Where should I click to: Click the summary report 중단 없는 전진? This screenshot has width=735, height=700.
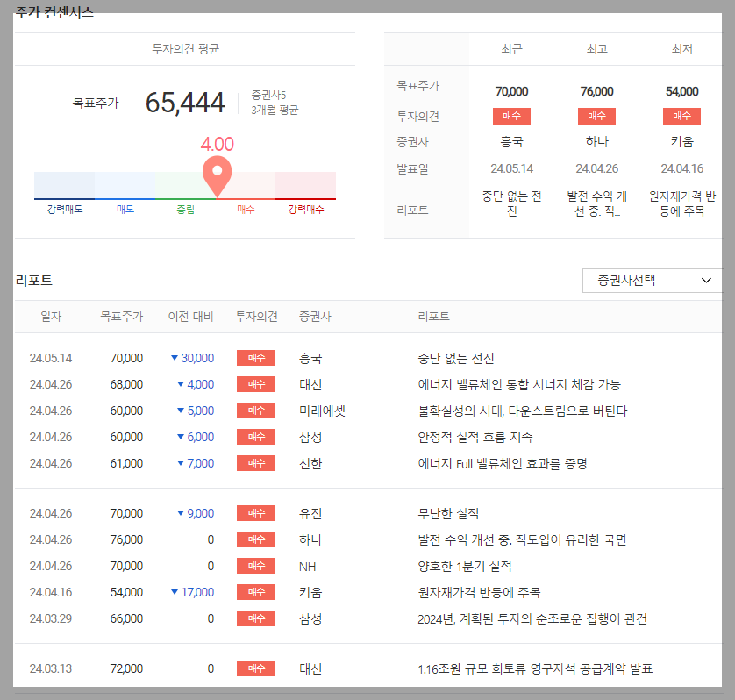511,204
